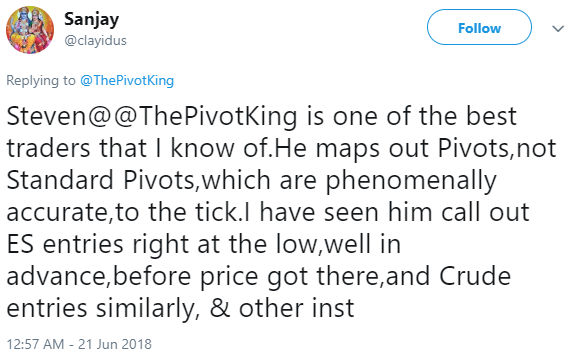Click the Follow button
Screen dimensions: 576x364
pos(479,28)
